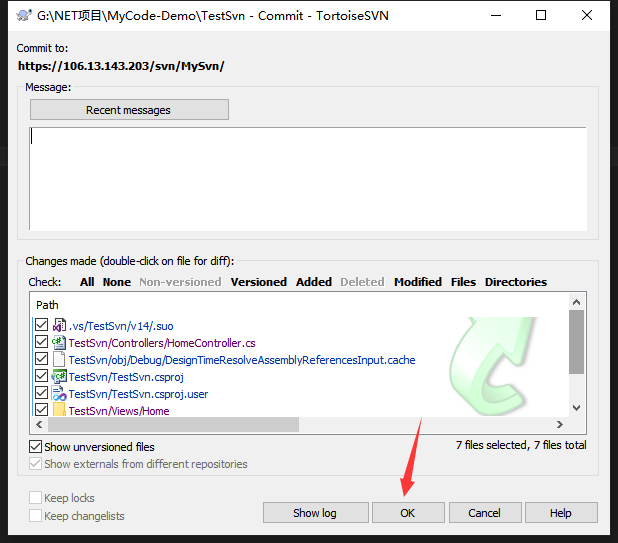618x543 pixels.
Task: Click the Path column header
Action: tap(47, 305)
